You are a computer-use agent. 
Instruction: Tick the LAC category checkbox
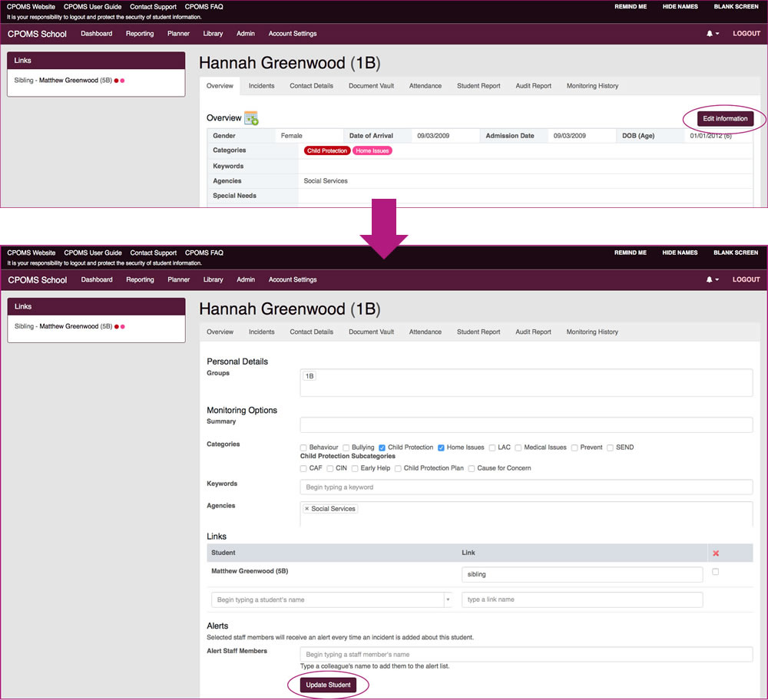(x=492, y=447)
